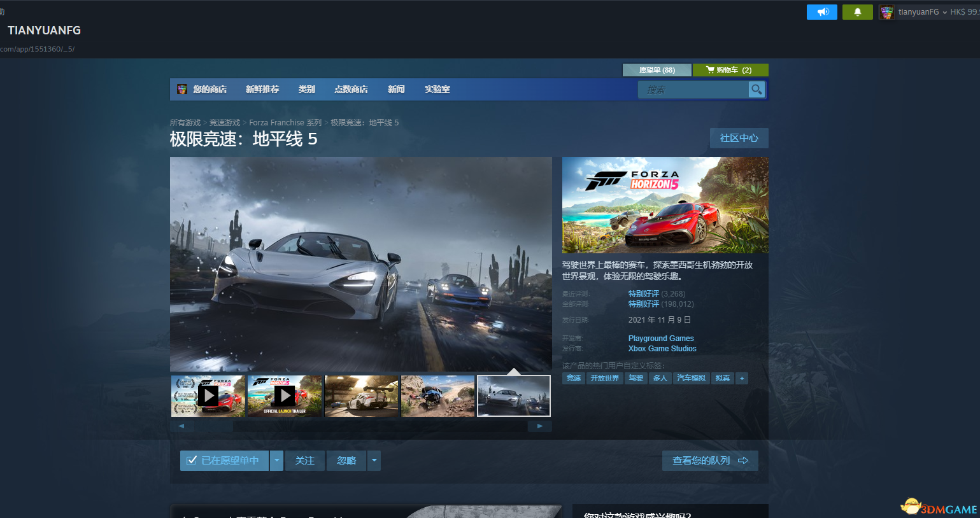Screen dimensions: 980x518
Task: Play the first trailer thumbnail with awards
Action: (208, 396)
